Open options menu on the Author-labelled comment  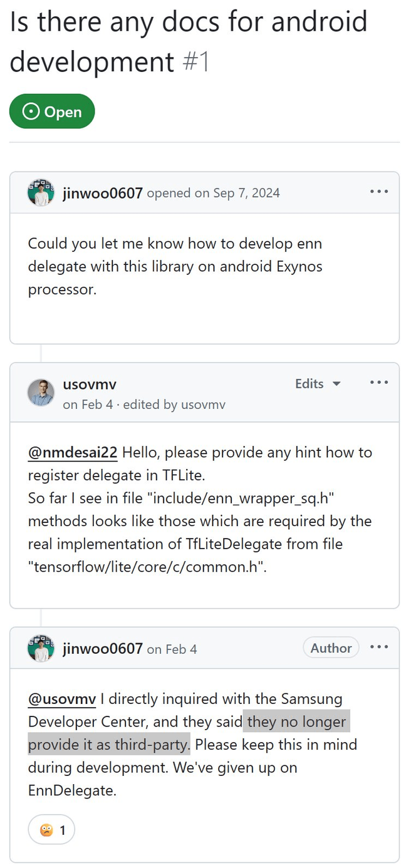(379, 648)
